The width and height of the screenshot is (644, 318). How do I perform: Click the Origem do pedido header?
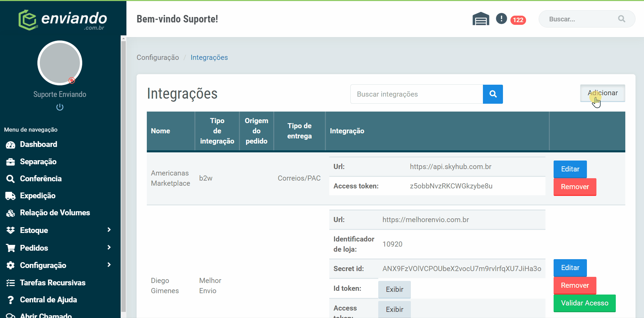[256, 131]
